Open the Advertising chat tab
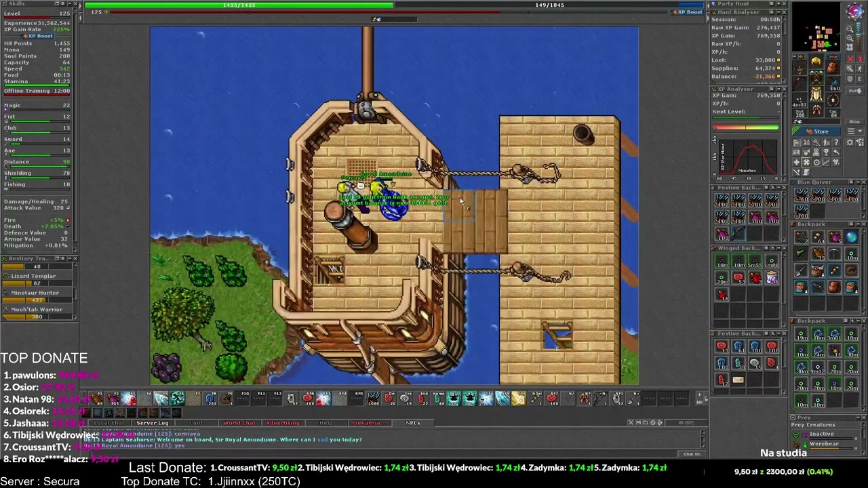The width and height of the screenshot is (868, 488). (283, 423)
